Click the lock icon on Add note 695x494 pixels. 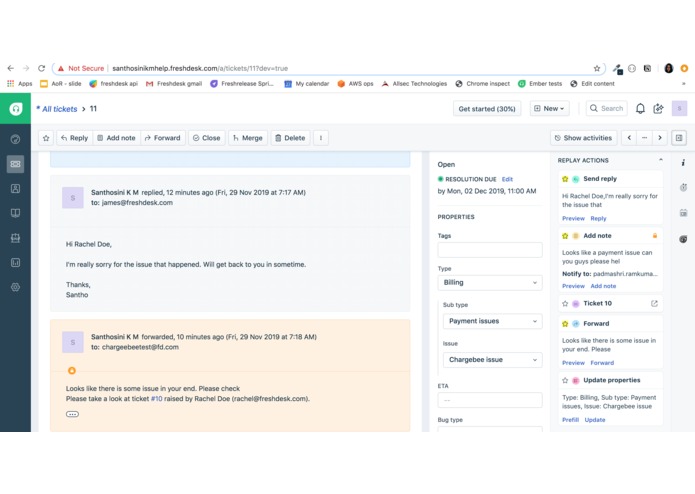coord(655,236)
